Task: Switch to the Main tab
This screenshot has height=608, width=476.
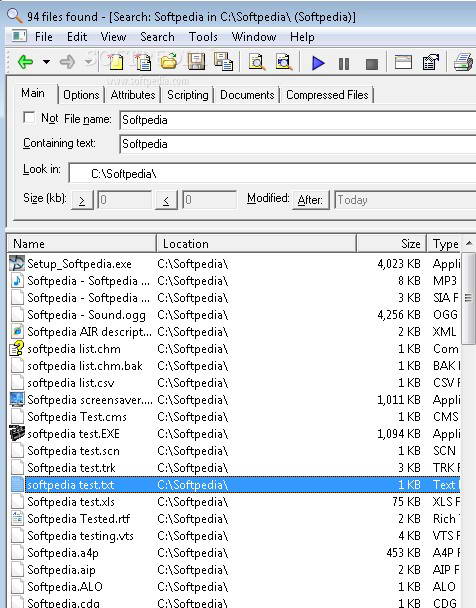Action: 33,93
